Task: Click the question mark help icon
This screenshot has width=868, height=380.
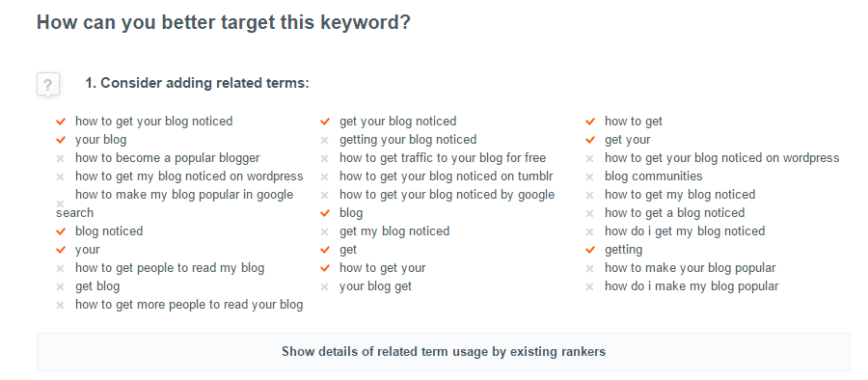Action: (x=48, y=85)
